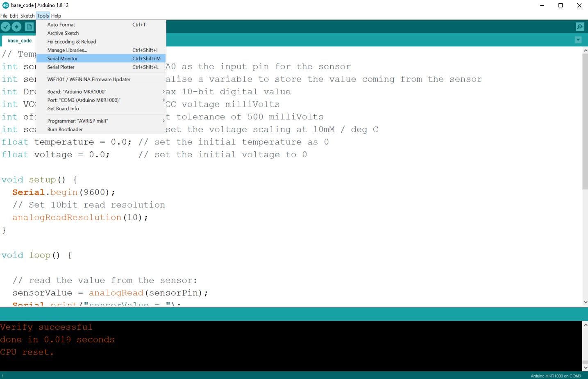The width and height of the screenshot is (588, 379).
Task: Expand the Port "COM3 (Arduino MKR1000)" submenu
Action: 101,100
